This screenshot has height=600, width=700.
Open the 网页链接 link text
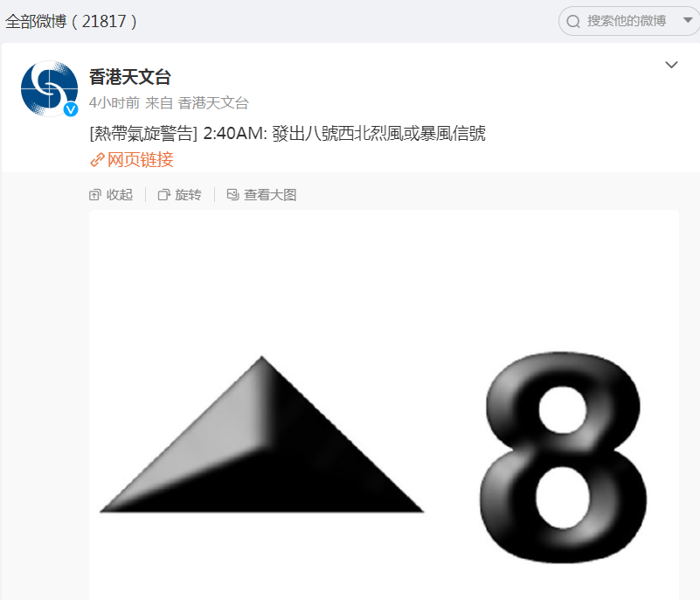[140, 159]
